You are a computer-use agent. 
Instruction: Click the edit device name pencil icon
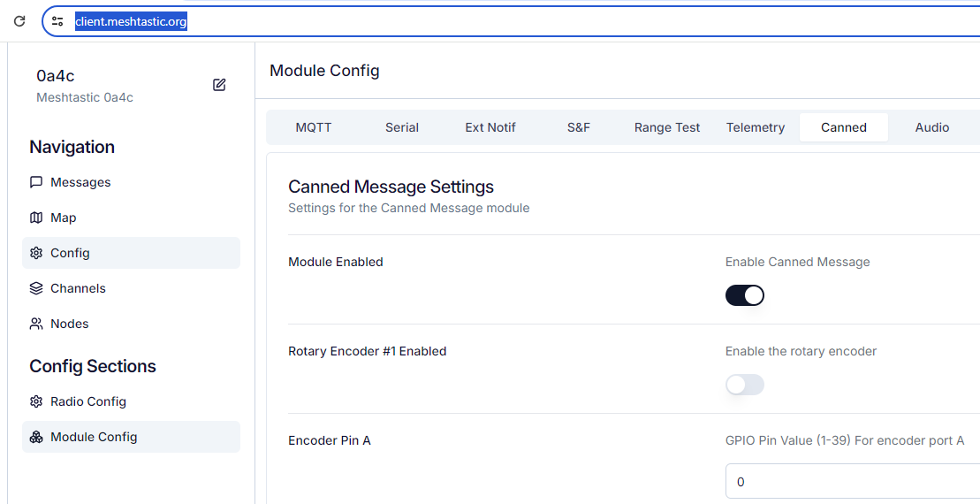pyautogui.click(x=219, y=85)
